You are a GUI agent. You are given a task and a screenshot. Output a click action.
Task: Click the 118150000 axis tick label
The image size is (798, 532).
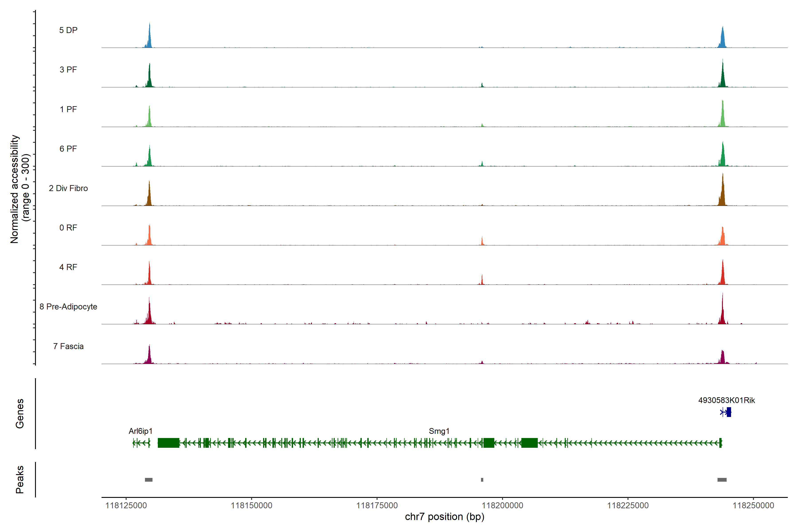click(251, 506)
